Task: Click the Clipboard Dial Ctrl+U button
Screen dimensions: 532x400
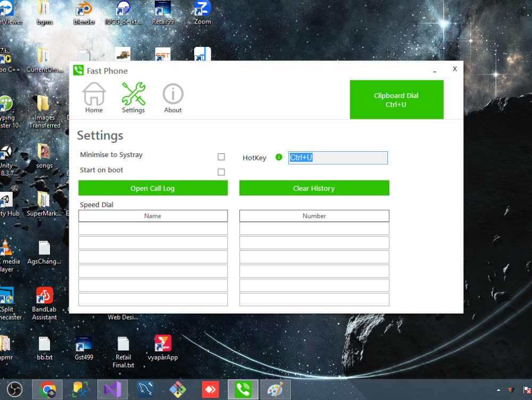Action: pos(396,100)
